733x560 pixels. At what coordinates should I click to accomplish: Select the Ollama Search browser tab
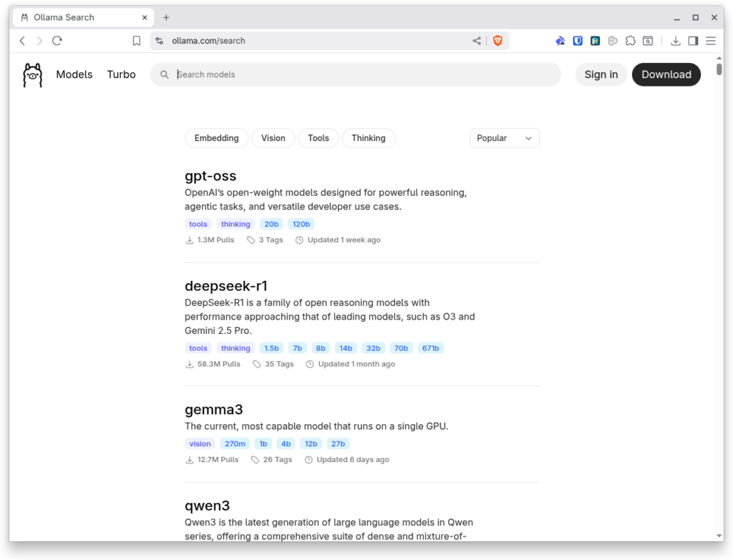[83, 17]
